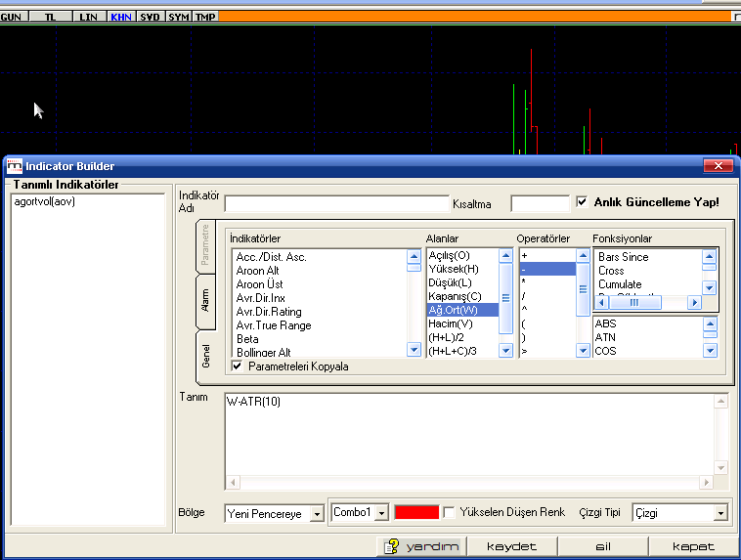Select the SYM tab in top bar
This screenshot has height=560, width=741.
click(179, 17)
